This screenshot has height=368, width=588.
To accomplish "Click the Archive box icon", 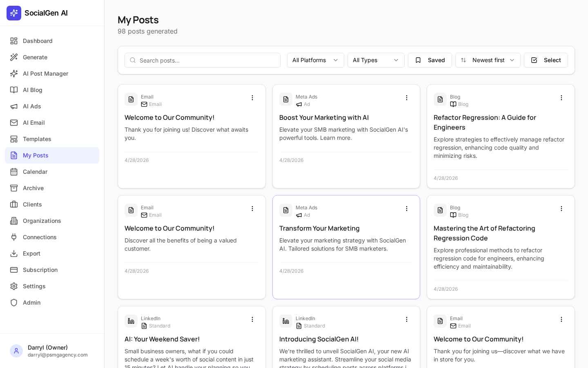I will point(14,188).
